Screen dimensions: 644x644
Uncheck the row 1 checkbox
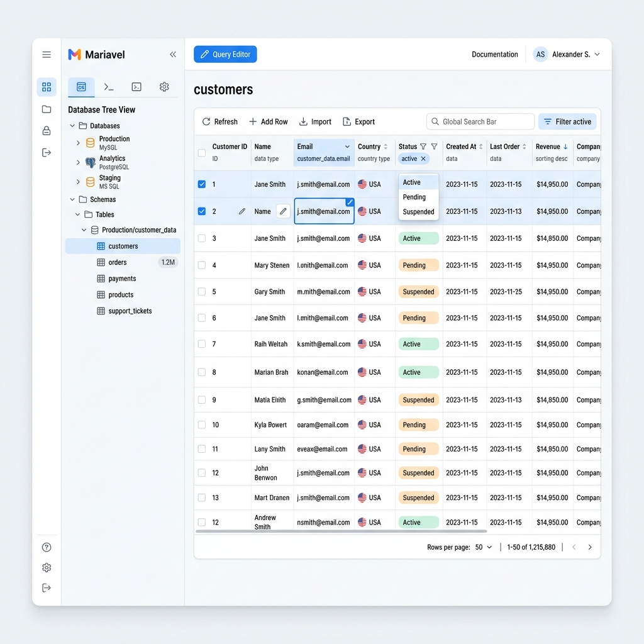coord(201,184)
